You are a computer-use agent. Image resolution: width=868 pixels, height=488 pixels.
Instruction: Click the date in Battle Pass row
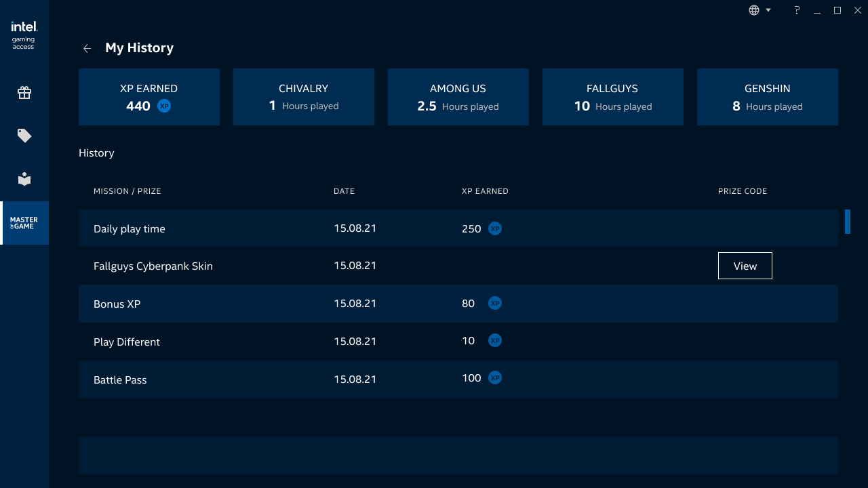pyautogui.click(x=355, y=379)
